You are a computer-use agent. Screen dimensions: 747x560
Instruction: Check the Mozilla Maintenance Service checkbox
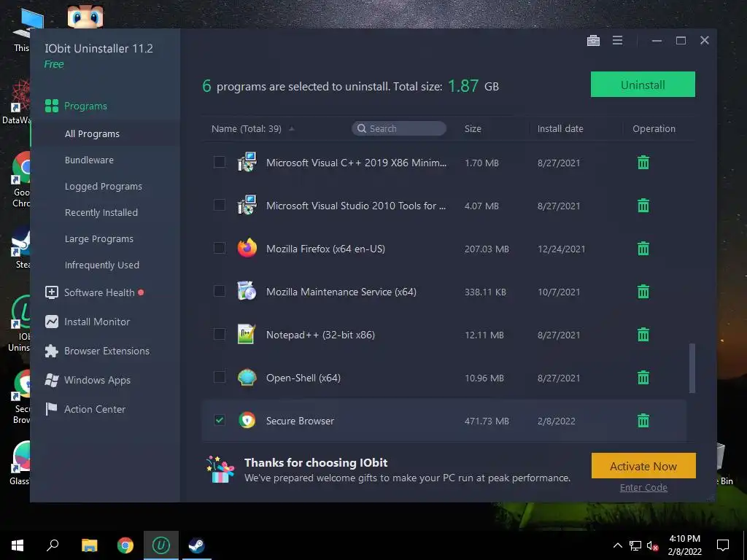pyautogui.click(x=219, y=291)
